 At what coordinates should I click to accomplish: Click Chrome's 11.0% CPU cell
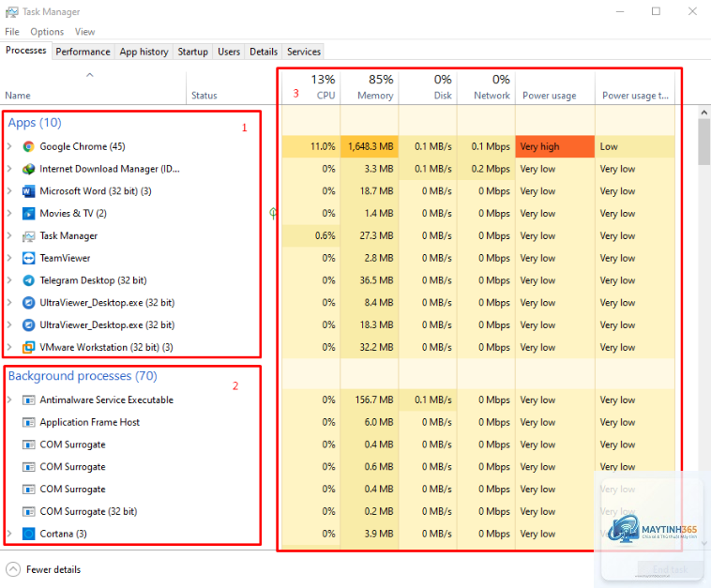[x=311, y=146]
